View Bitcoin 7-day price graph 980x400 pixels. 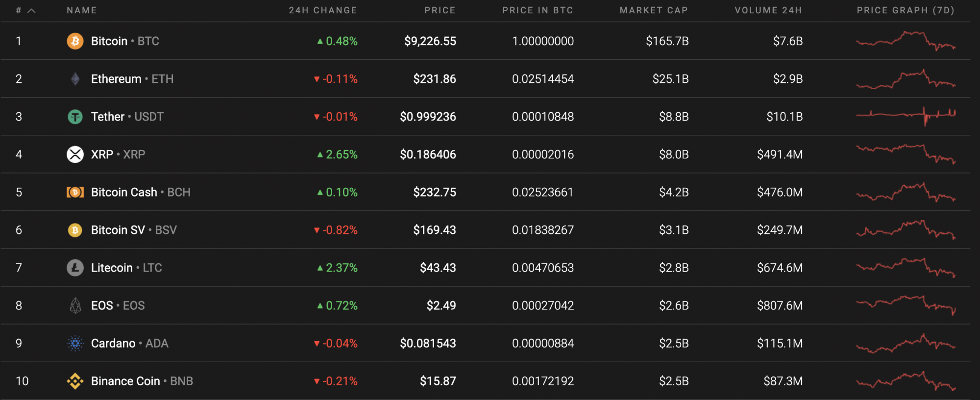pyautogui.click(x=906, y=41)
